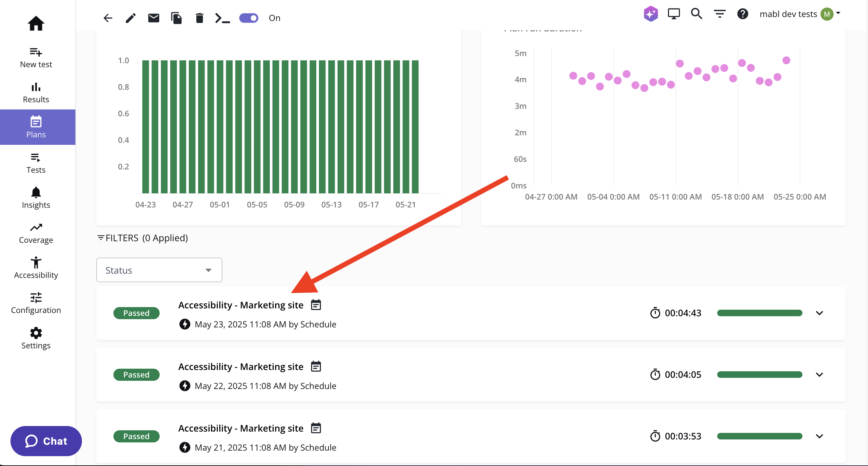Viewport: 868px width, 466px height.
Task: Open May 21 Accessibility - Marketing site run
Action: pyautogui.click(x=241, y=428)
